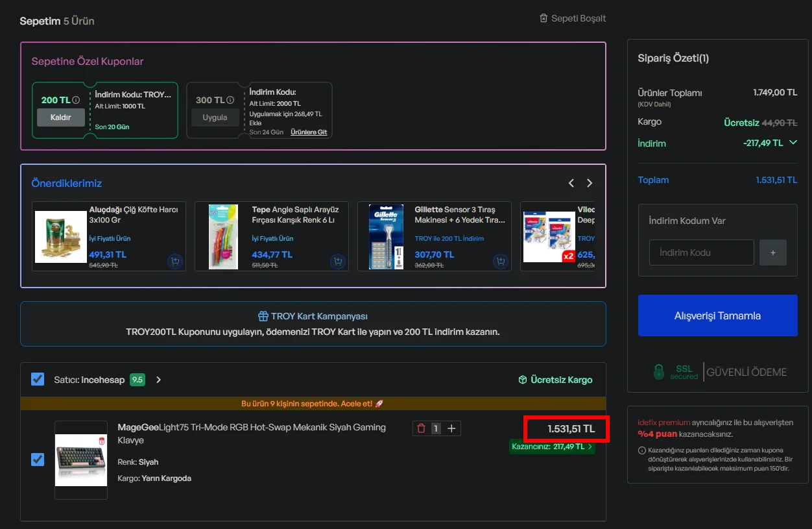
Task: Click the Toplam 1.531,51 TL amount in summary
Action: (x=776, y=180)
